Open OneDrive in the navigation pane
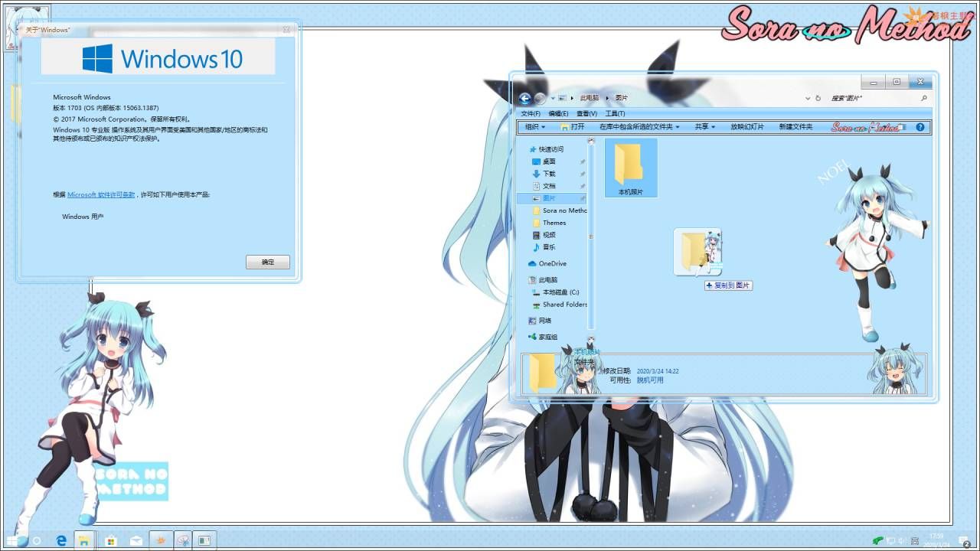Viewport: 980px width, 551px height. pos(547,263)
